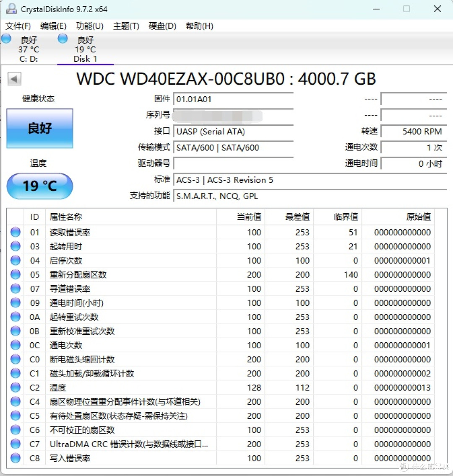This screenshot has width=453, height=476.
Task: Click status icon of row C0 断电磁头缩回计数
Action: click(x=16, y=359)
